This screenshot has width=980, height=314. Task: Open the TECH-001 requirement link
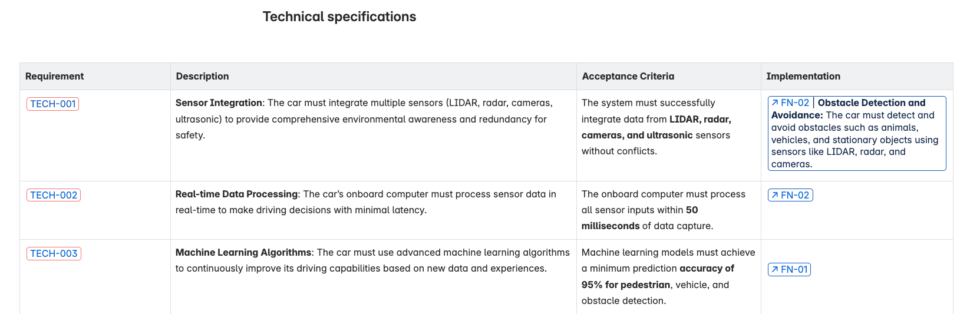point(53,104)
